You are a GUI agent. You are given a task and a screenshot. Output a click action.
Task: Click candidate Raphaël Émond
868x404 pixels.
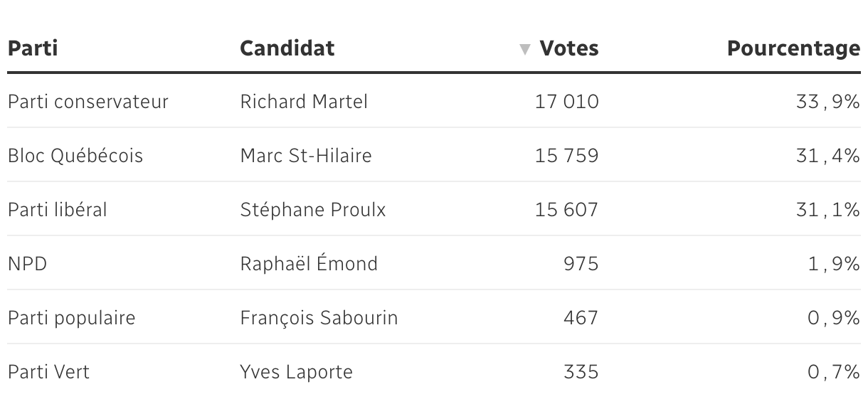point(309,264)
